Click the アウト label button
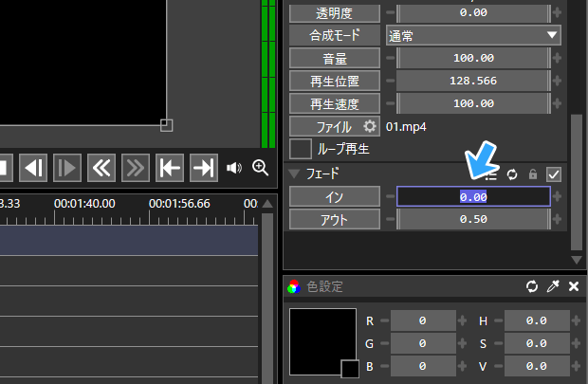This screenshot has height=384, width=588. coord(335,219)
